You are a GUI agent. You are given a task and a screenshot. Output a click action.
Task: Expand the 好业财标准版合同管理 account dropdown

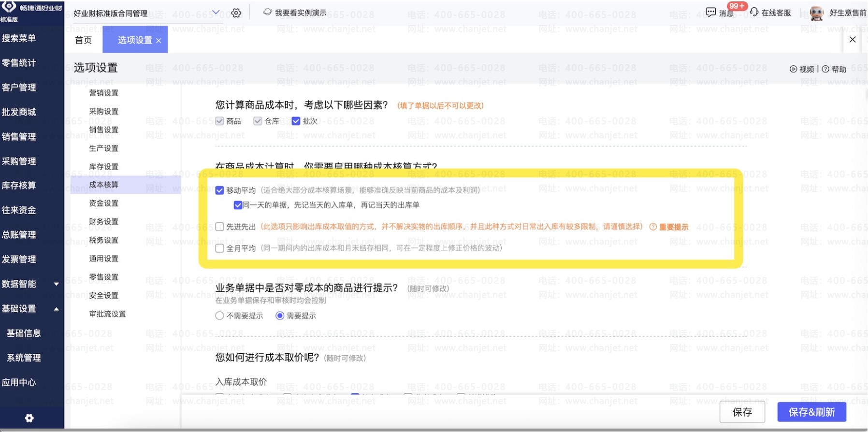216,13
